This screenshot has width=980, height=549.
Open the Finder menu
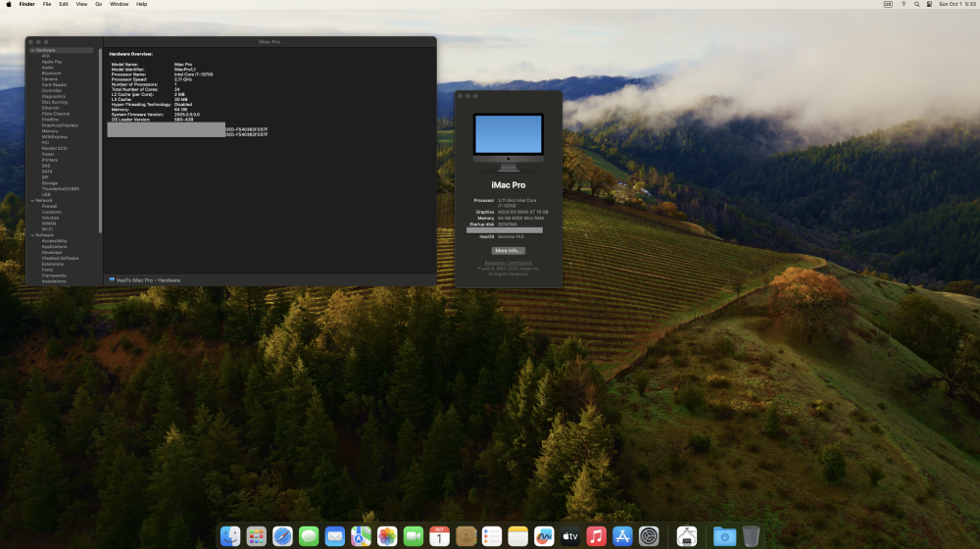[x=26, y=4]
